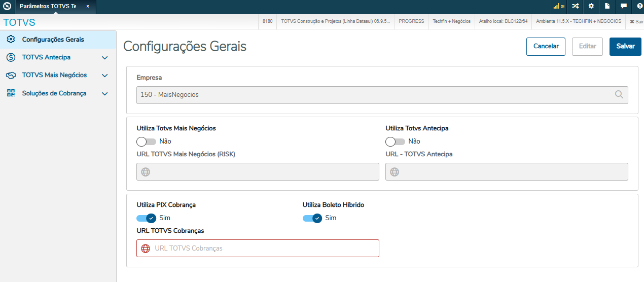Click the Cancelar button

pos(546,46)
